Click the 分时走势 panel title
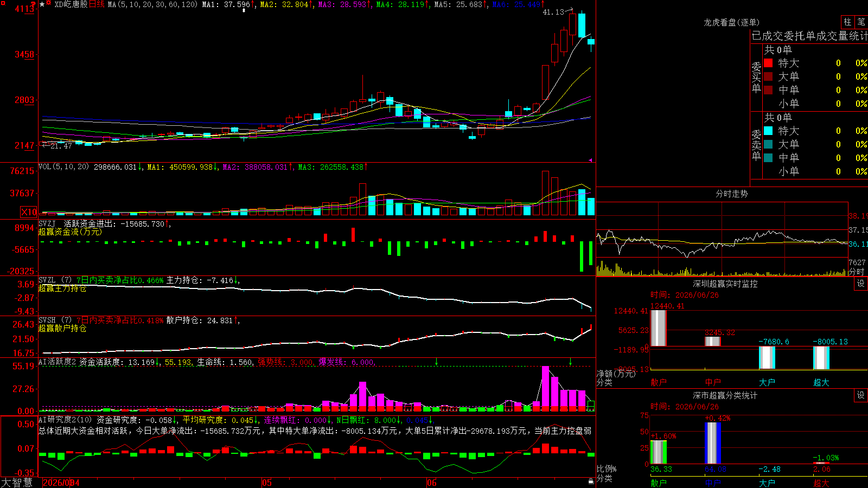The height and width of the screenshot is (488, 868). (x=732, y=194)
